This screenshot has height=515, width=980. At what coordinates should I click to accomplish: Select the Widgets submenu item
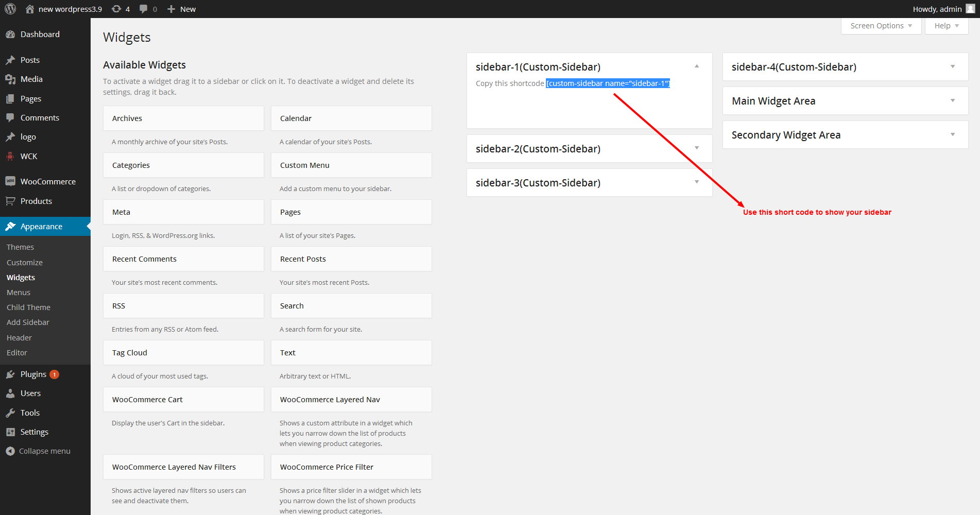pos(21,278)
